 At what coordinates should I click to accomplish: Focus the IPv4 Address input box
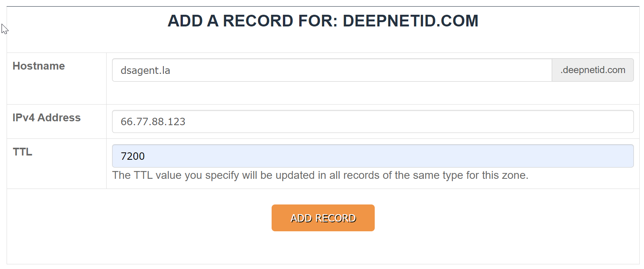[372, 122]
